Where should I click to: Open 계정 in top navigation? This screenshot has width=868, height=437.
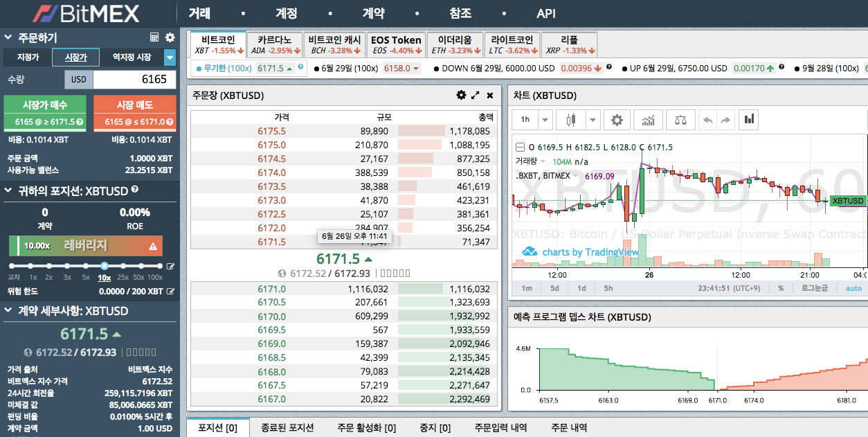click(x=287, y=13)
